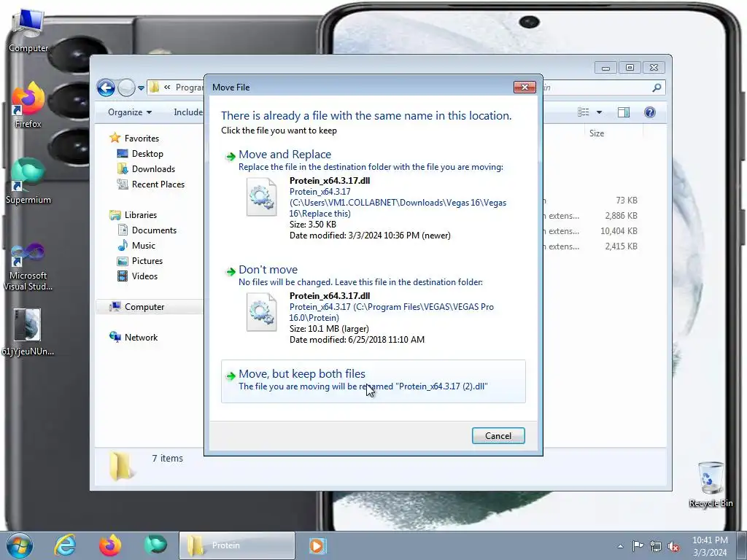Launch Supermium from taskbar

pos(155,545)
